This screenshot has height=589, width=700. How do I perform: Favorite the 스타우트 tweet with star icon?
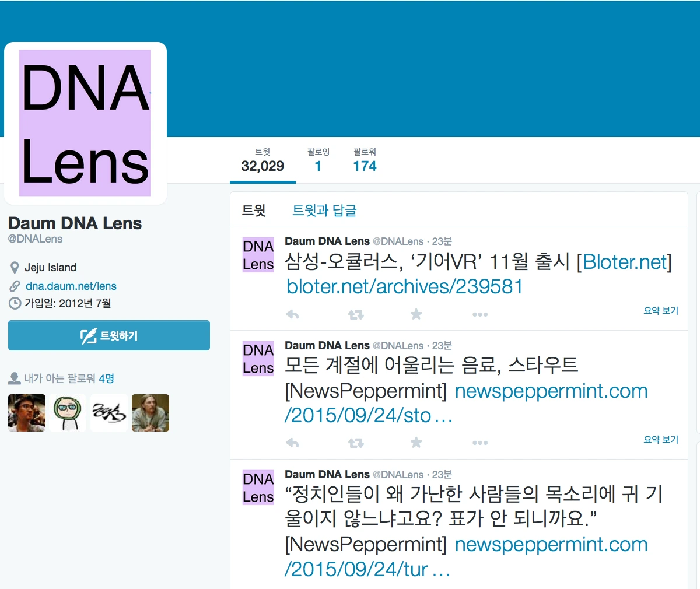coord(416,443)
